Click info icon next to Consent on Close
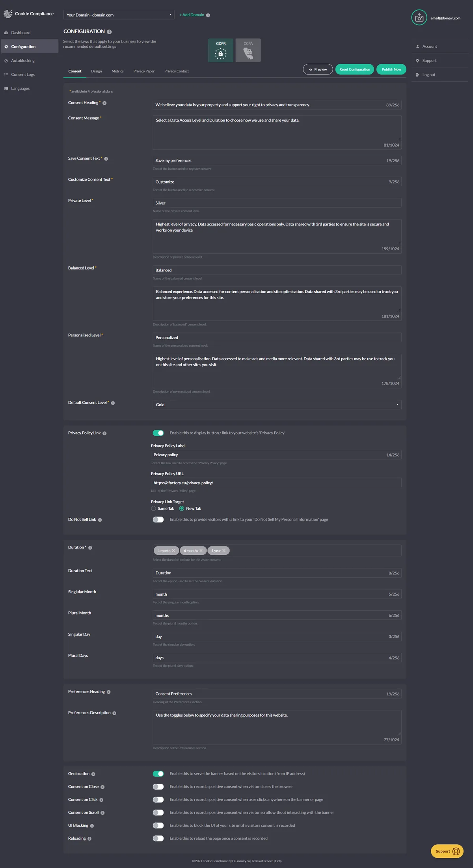Image resolution: width=473 pixels, height=868 pixels. [x=102, y=787]
